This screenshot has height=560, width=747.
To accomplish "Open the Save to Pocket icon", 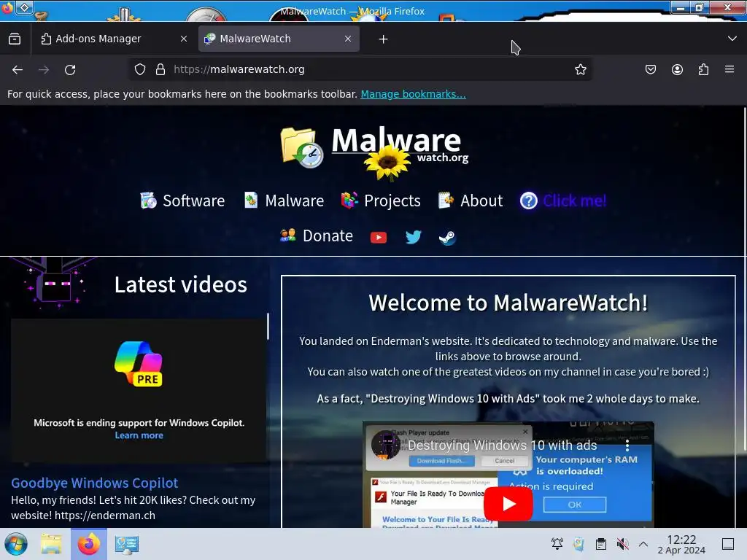I will (x=650, y=69).
